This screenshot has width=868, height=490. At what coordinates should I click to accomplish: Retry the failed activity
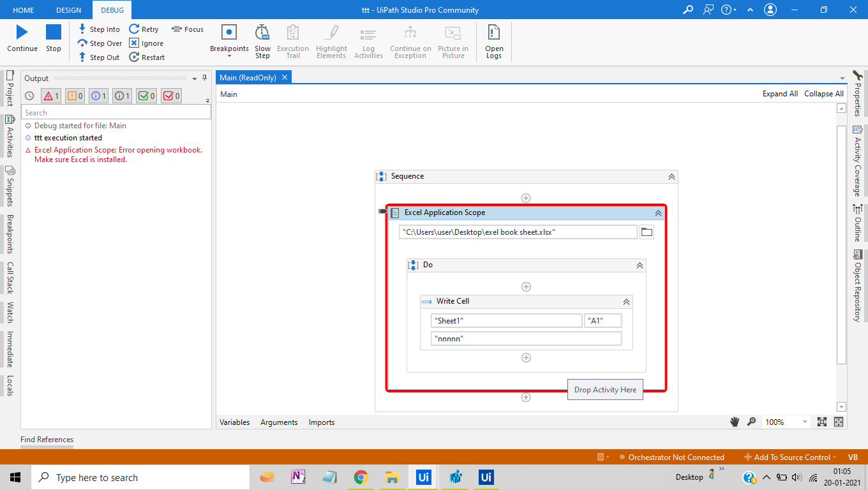point(144,29)
